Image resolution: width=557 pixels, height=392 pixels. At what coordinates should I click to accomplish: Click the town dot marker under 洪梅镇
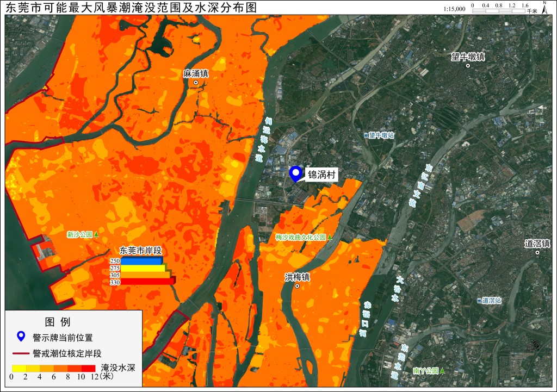pos(298,286)
